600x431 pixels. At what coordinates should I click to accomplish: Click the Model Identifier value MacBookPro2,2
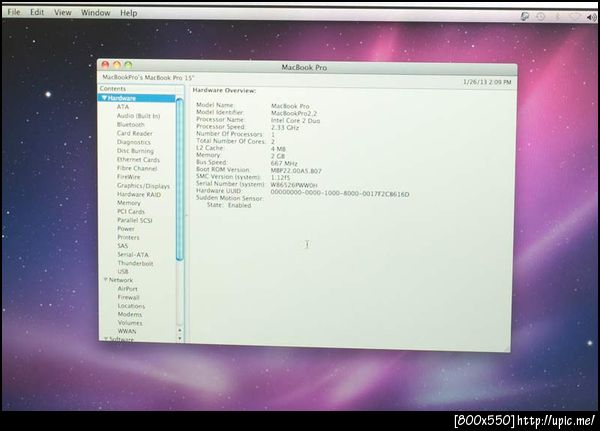293,113
